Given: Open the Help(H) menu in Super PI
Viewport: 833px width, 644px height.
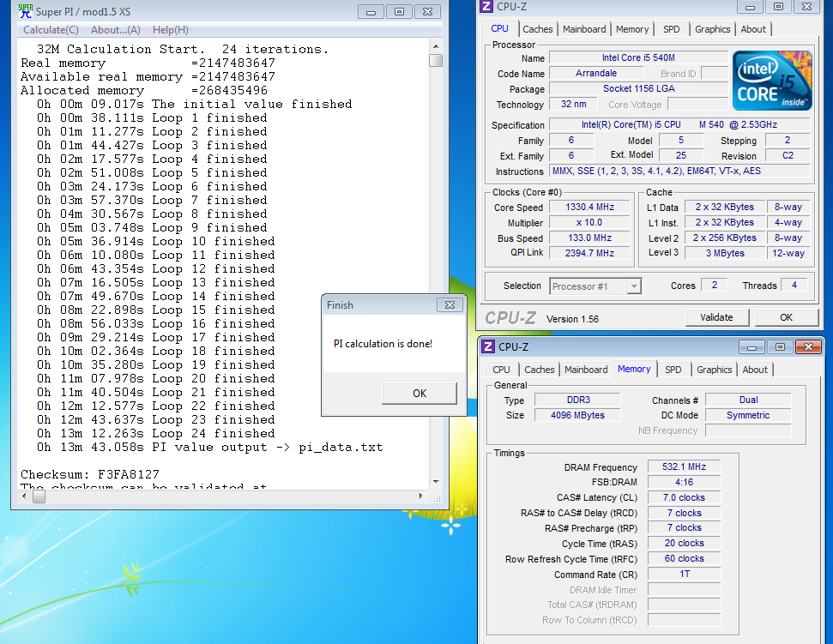Looking at the screenshot, I should (171, 30).
